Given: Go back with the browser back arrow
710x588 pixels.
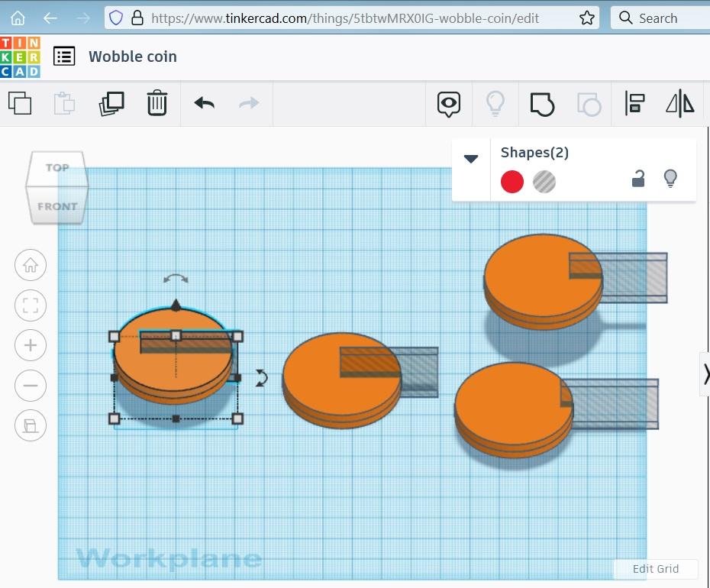Looking at the screenshot, I should click(50, 18).
